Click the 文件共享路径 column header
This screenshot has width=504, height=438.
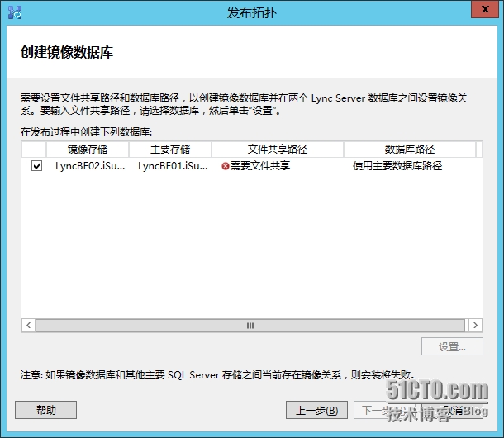click(278, 150)
